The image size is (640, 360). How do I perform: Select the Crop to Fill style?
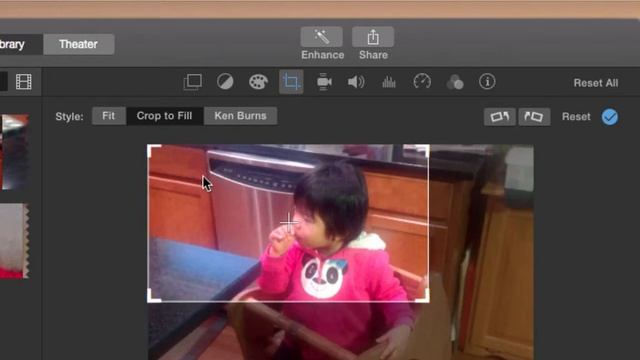164,116
